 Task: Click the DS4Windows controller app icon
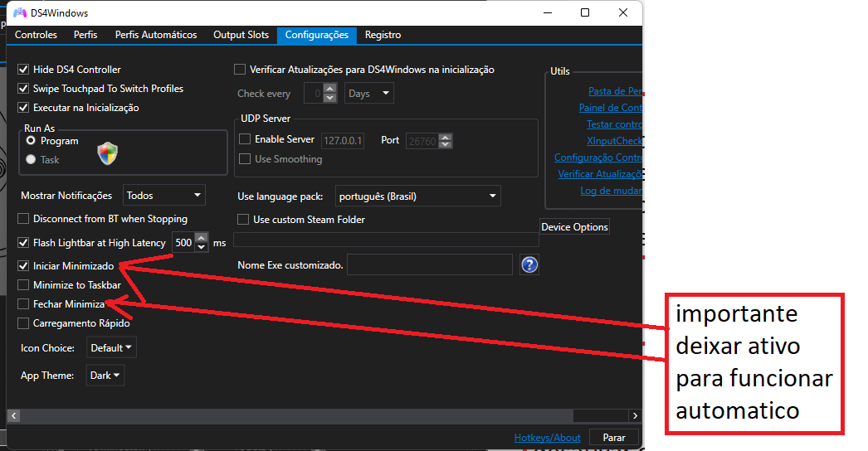20,12
